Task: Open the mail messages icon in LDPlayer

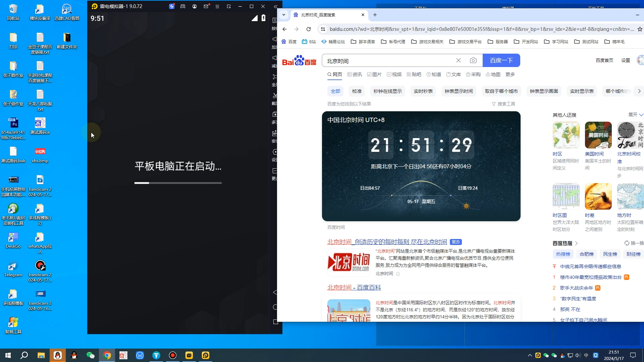Action: point(206,6)
